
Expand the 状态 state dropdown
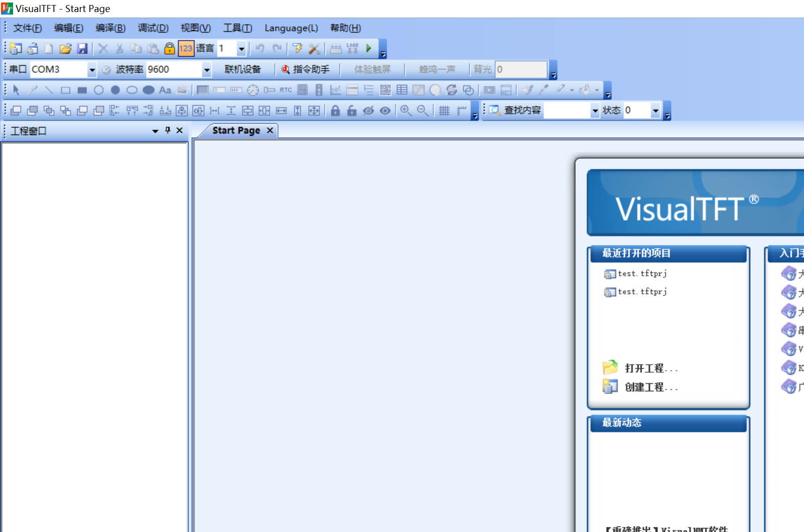tap(655, 111)
